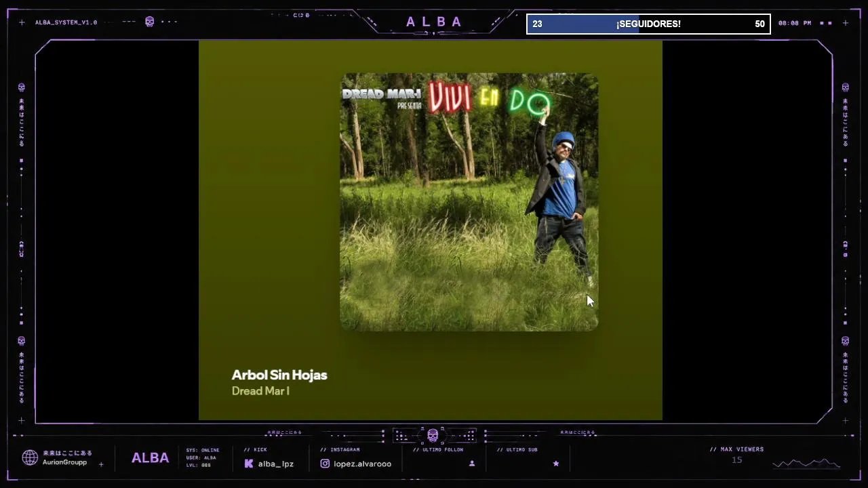This screenshot has height=488, width=868.
Task: Click the ALBA_SYSTEM_V1.0 label
Action: 66,22
